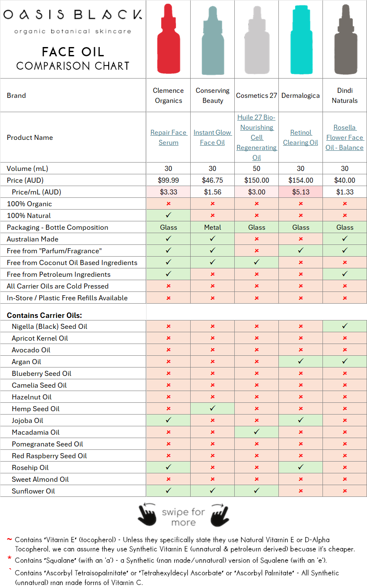Click the In-Store / Plastic Free Refills label
Viewport: 367px width, 588px height.
(67, 298)
